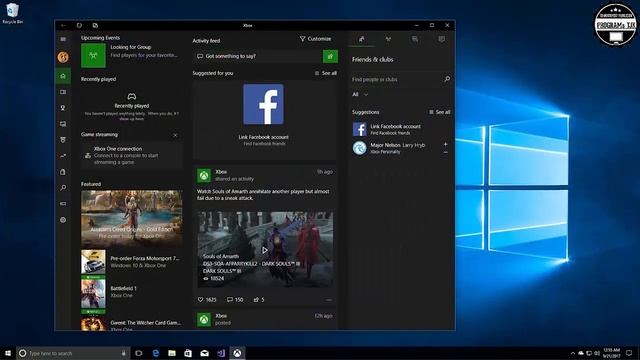Open the Clubs shield icon in sidebar
Viewport: 640px width, 360px height.
pyautogui.click(x=63, y=140)
